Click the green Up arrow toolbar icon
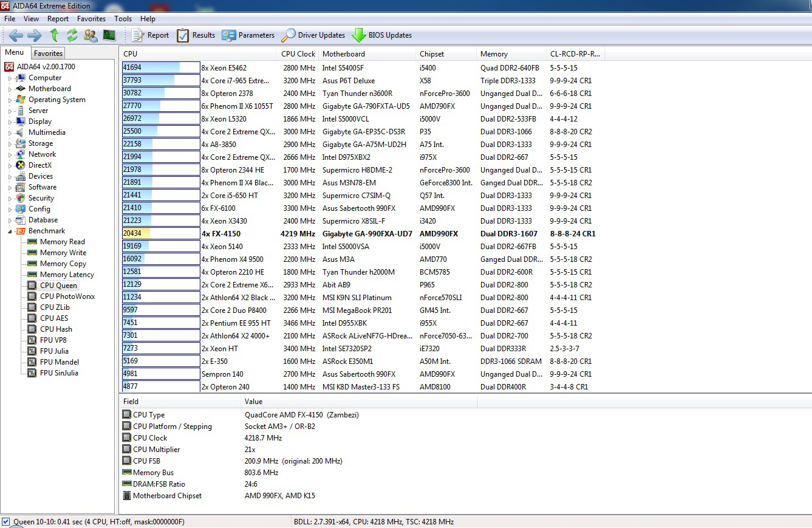 (54, 35)
